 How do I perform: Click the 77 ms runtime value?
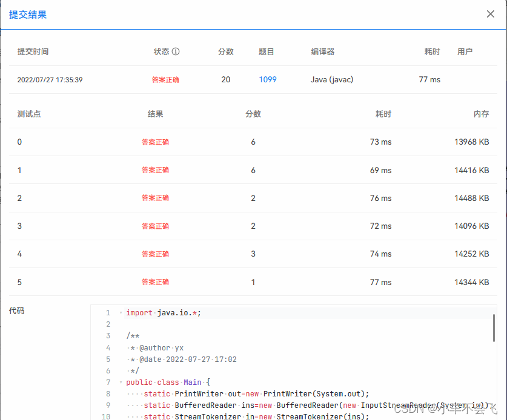tap(429, 79)
